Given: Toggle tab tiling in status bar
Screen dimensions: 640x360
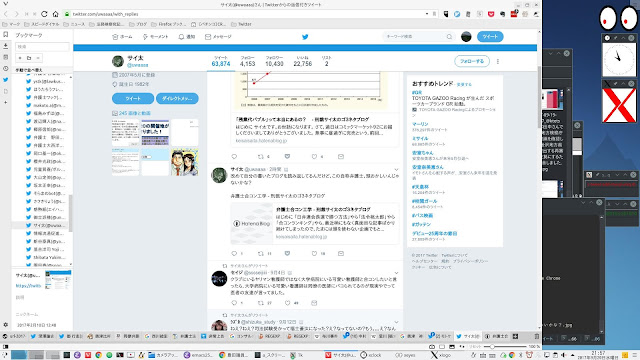Looking at the screenshot, I should click(442, 347).
